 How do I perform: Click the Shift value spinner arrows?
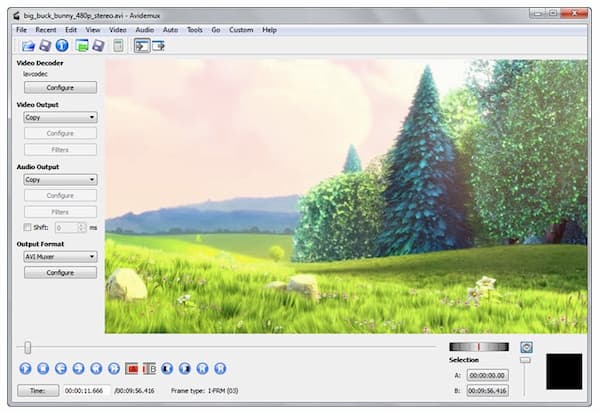tap(82, 228)
